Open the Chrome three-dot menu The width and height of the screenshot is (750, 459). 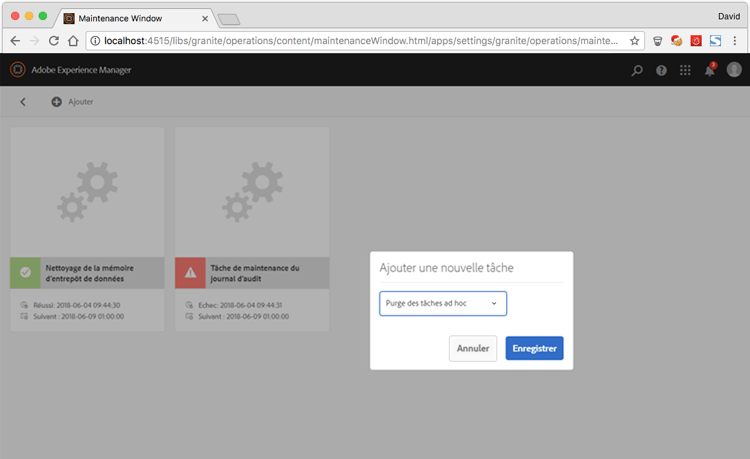click(x=735, y=41)
